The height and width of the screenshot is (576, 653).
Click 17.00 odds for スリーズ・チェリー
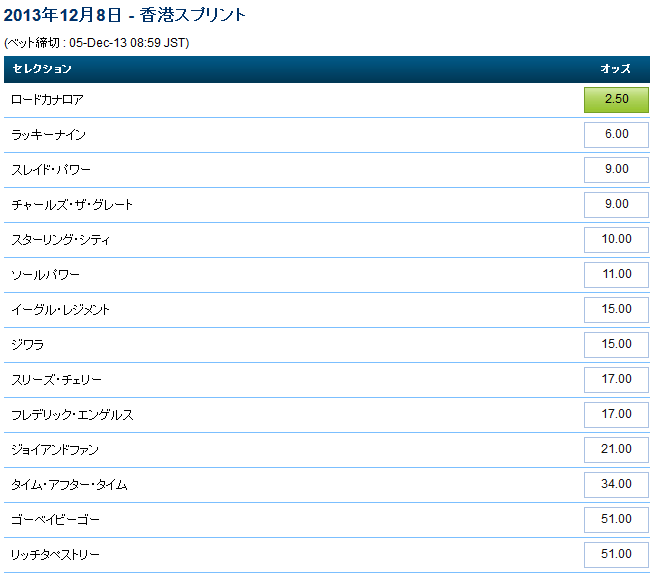click(616, 379)
